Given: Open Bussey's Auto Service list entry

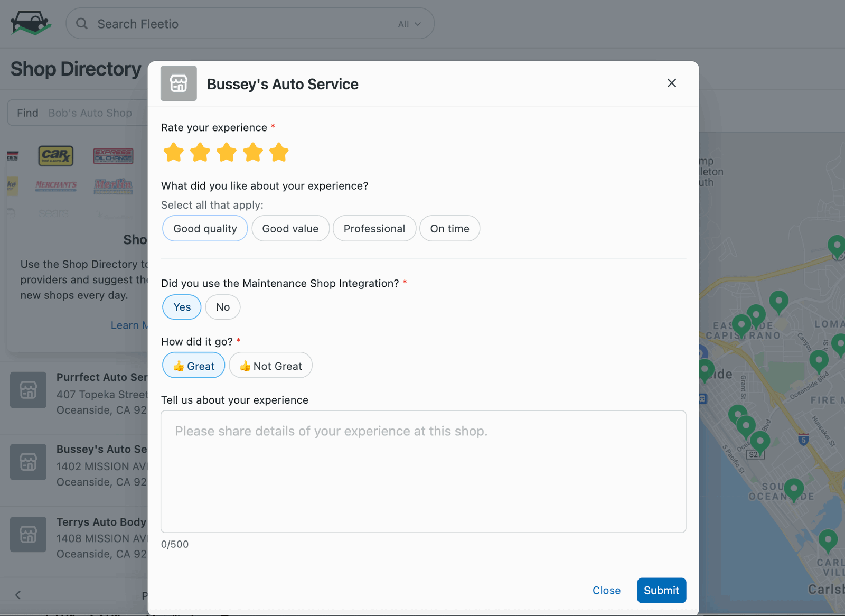Looking at the screenshot, I should [74, 470].
